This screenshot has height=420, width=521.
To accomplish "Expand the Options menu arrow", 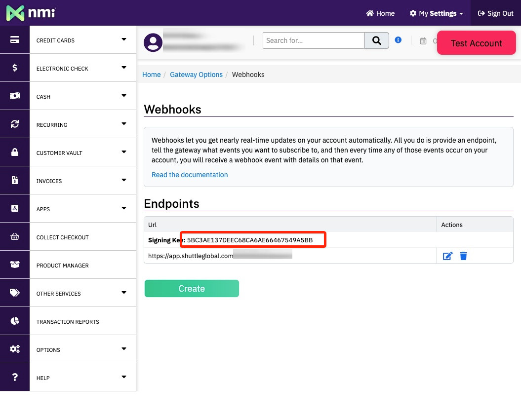I will (124, 349).
